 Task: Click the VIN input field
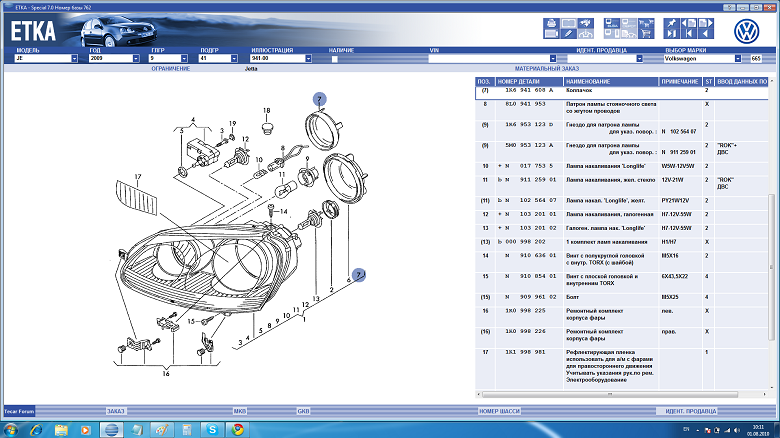click(x=489, y=58)
